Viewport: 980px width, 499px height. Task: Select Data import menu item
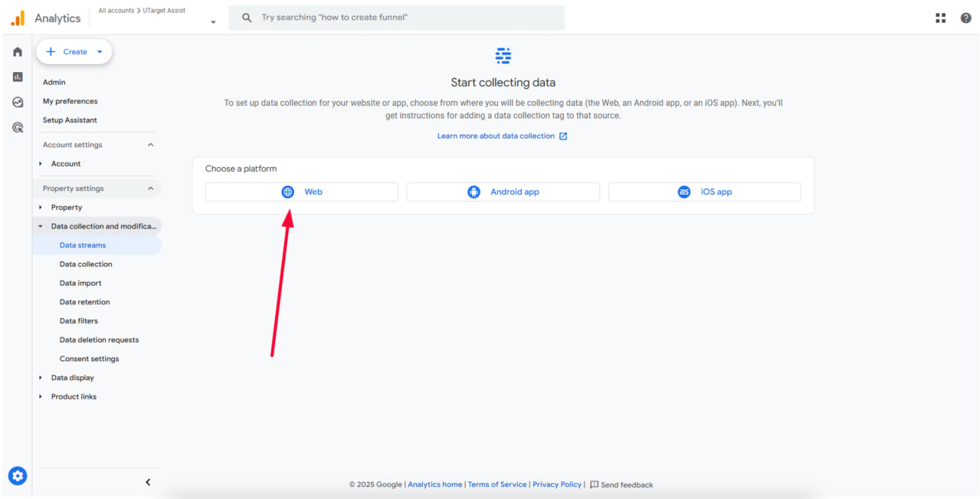pyautogui.click(x=80, y=284)
